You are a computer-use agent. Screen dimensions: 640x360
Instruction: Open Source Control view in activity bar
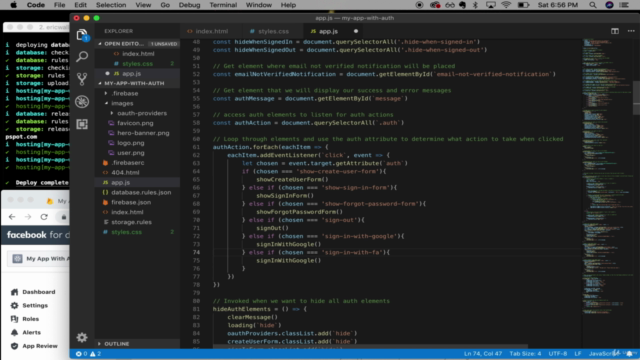click(x=82, y=79)
